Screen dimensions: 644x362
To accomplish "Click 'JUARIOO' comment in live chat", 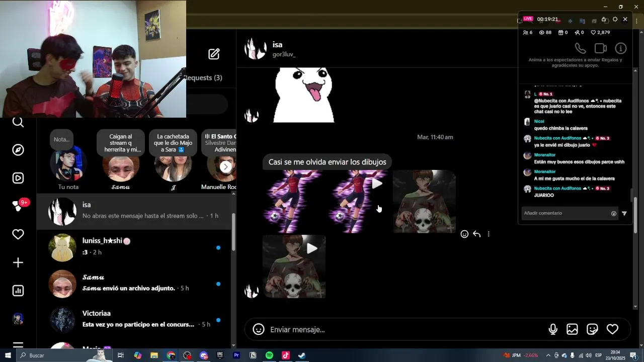I will 544,195.
